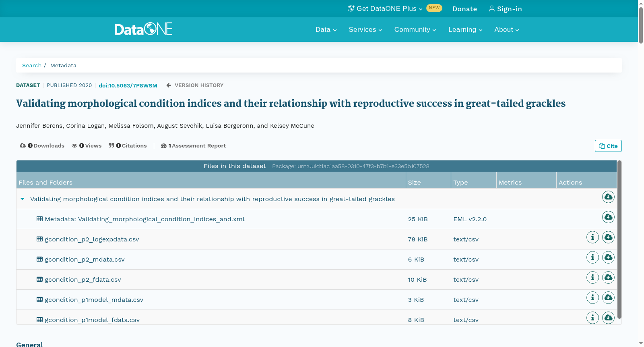Click the Citations quote icon
This screenshot has width=644, height=347.
111,145
